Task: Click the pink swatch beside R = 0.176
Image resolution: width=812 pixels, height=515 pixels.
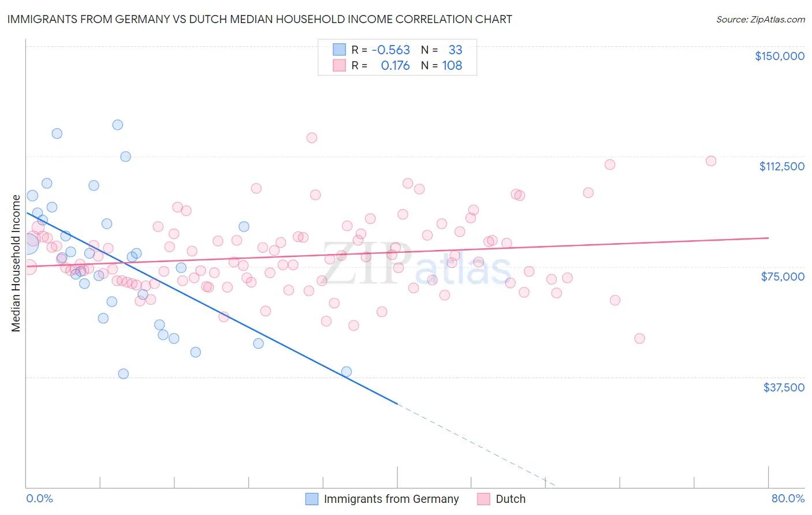Action: [x=339, y=65]
